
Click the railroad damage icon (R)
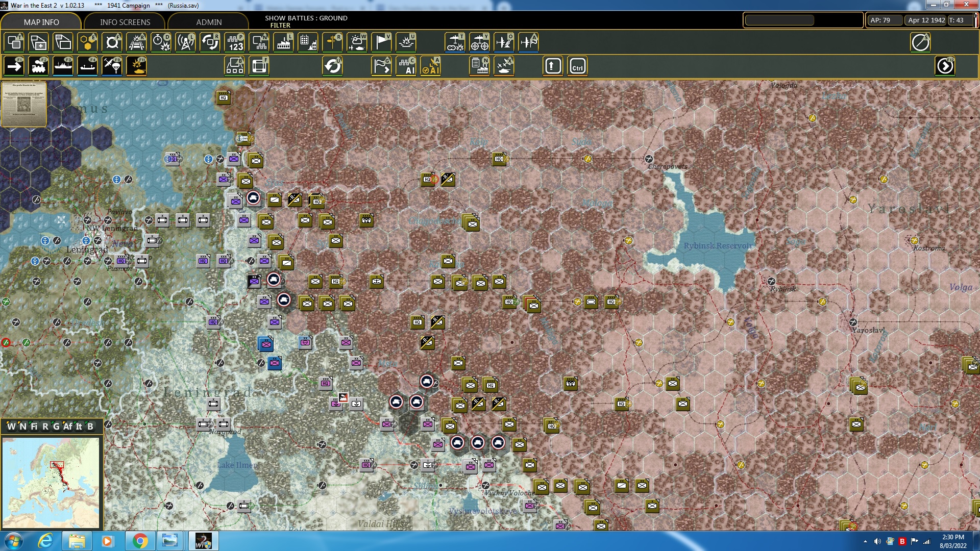click(x=136, y=42)
